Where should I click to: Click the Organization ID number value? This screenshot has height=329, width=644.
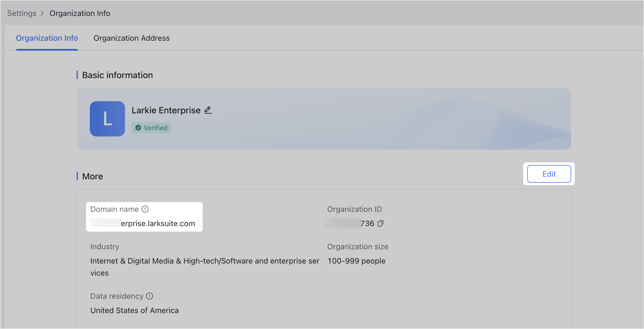[367, 223]
